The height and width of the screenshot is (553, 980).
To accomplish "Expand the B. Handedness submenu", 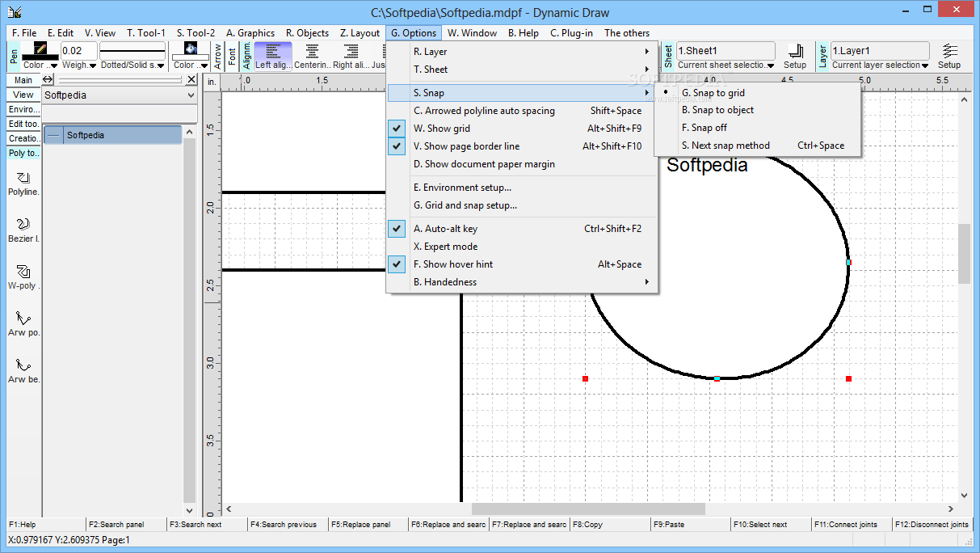I will (x=523, y=282).
